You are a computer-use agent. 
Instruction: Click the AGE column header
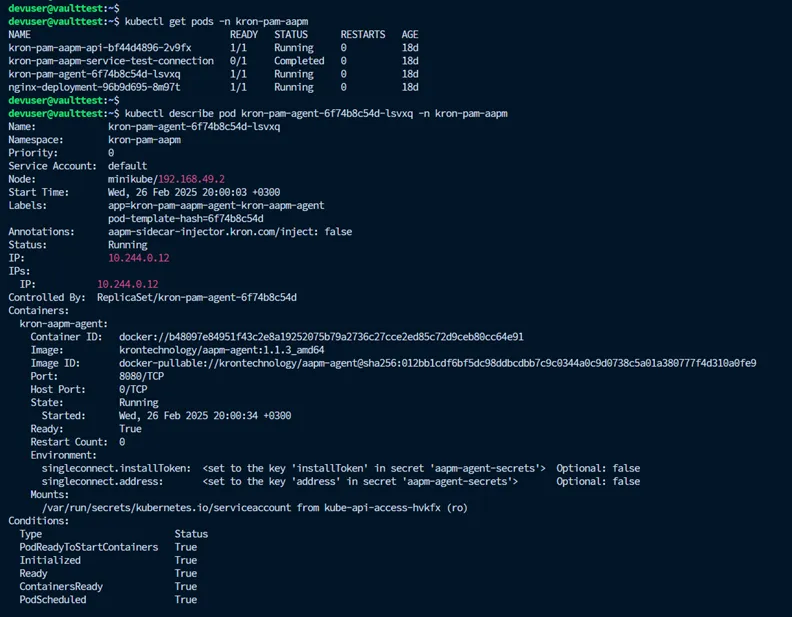tap(410, 35)
